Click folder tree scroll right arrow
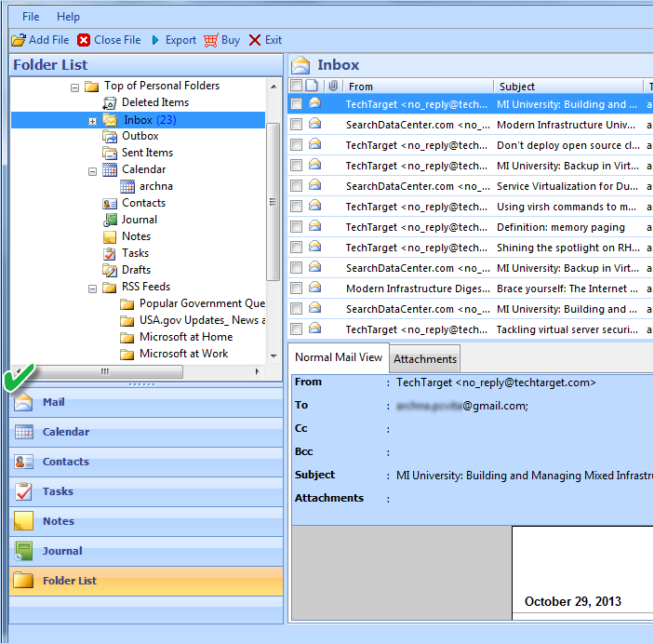 [258, 371]
